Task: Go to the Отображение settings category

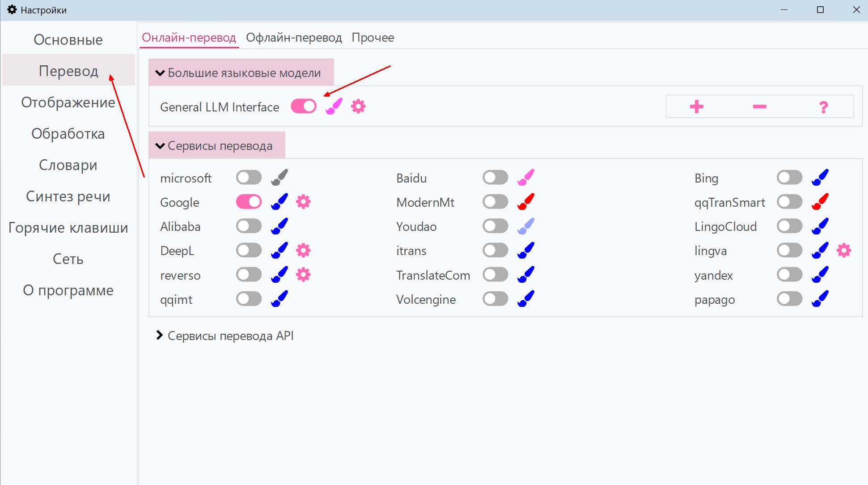Action: point(68,102)
